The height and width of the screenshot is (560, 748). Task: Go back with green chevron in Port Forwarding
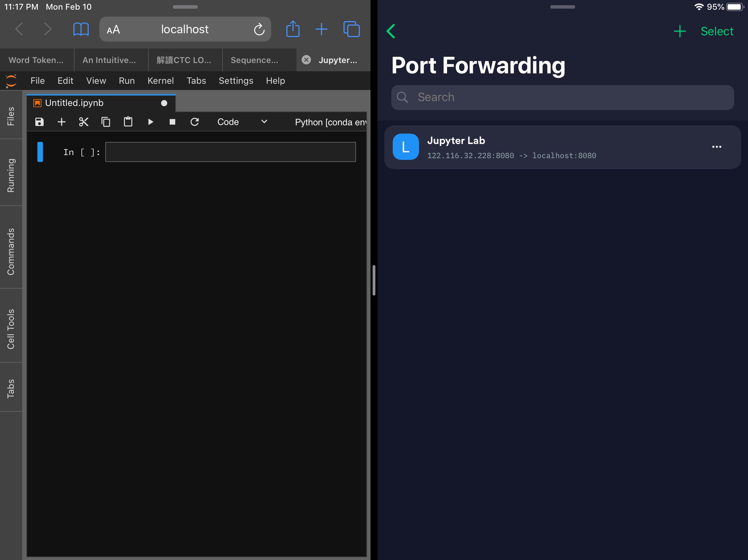[x=391, y=31]
